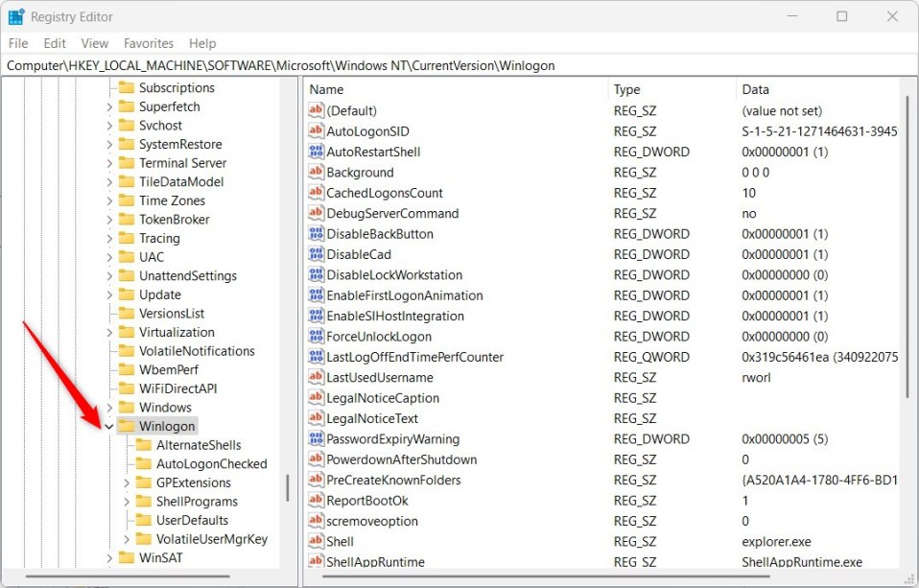
Task: Open the Favorites menu
Action: tap(149, 43)
